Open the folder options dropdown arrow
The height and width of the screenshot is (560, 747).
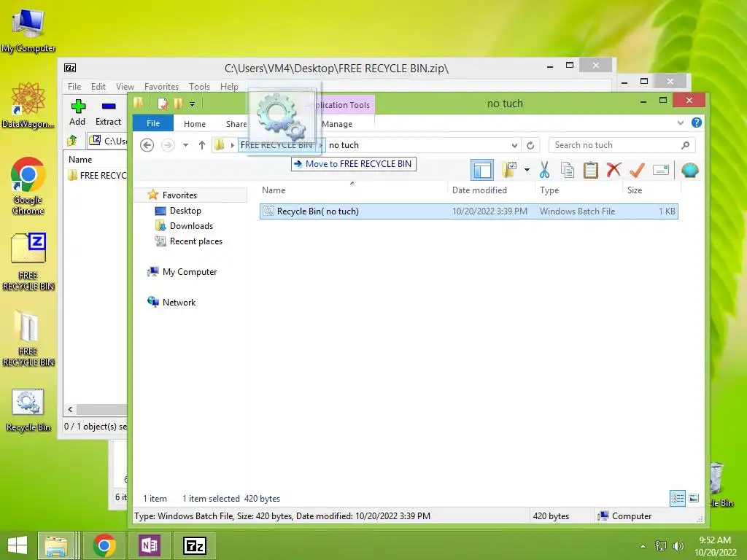(x=527, y=169)
